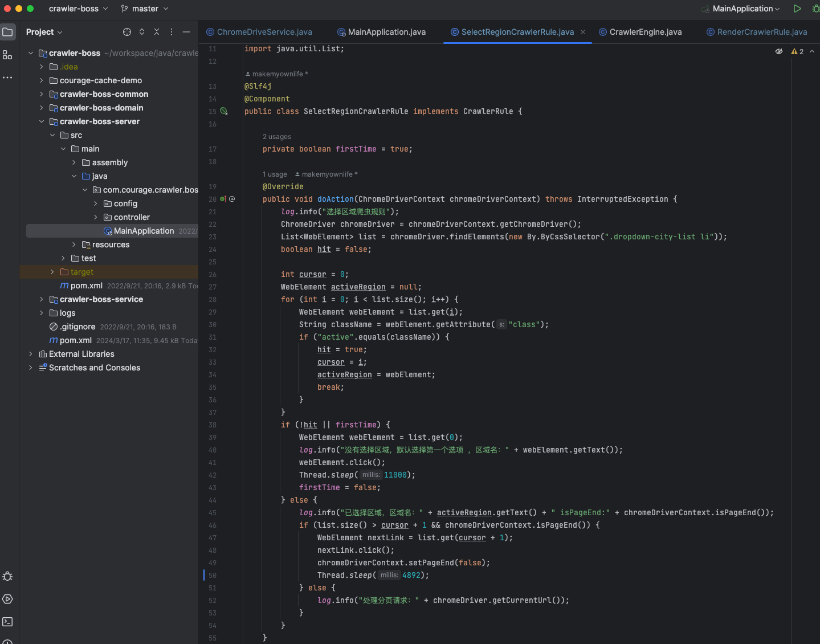This screenshot has height=644, width=820.
Task: Click '2 usages' inlay hint
Action: 277,137
